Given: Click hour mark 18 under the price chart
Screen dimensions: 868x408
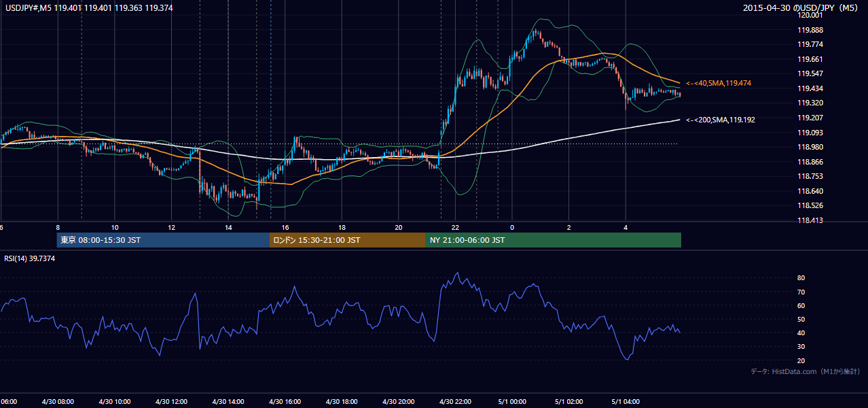Looking at the screenshot, I should (342, 228).
